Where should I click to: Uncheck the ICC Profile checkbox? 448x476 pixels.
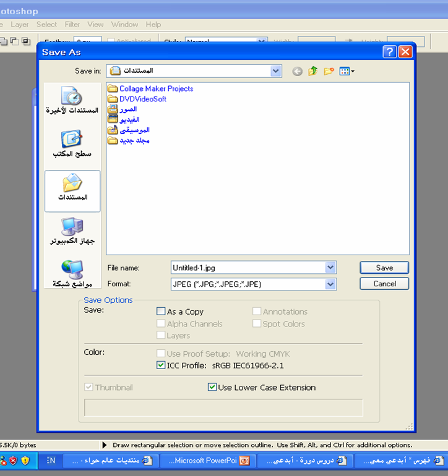[x=162, y=365]
